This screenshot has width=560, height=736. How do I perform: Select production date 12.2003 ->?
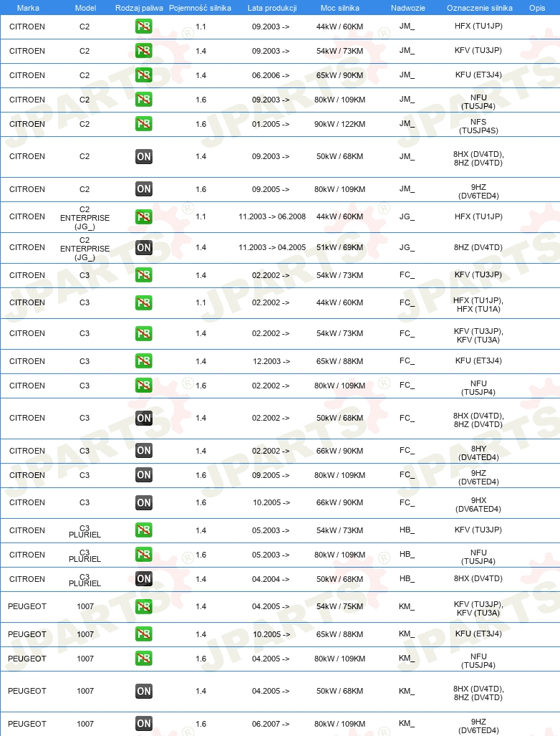pos(271,361)
